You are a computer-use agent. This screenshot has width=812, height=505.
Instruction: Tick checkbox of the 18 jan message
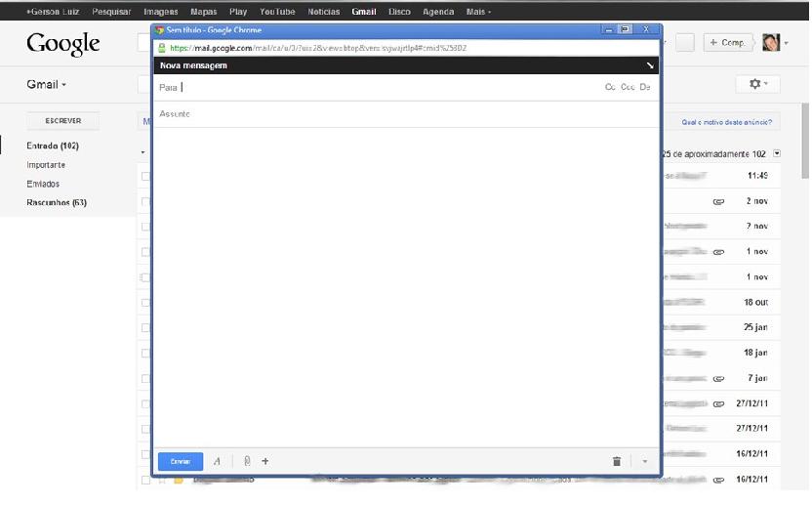(x=145, y=353)
